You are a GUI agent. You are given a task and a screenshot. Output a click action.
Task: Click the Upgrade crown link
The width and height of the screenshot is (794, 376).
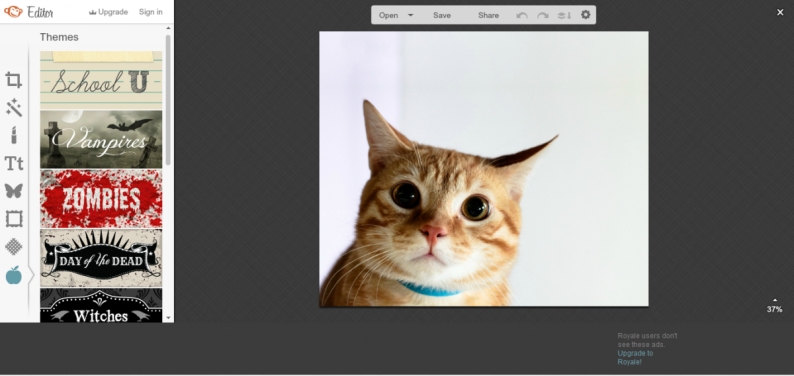(108, 12)
